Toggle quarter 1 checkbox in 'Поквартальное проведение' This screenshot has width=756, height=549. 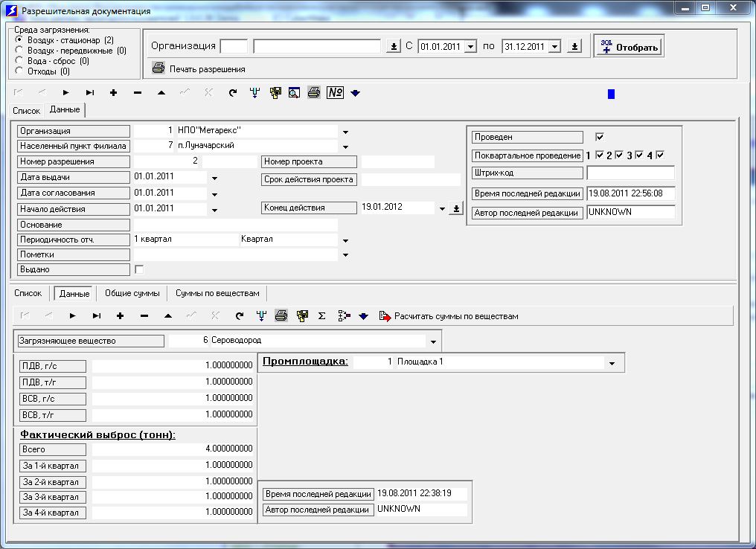click(x=600, y=155)
